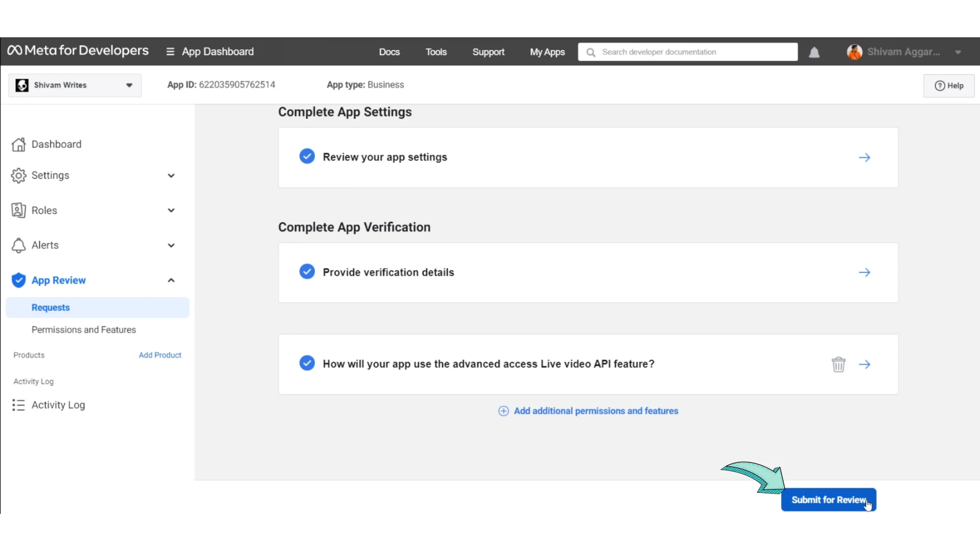Click the Add Product link

click(160, 355)
